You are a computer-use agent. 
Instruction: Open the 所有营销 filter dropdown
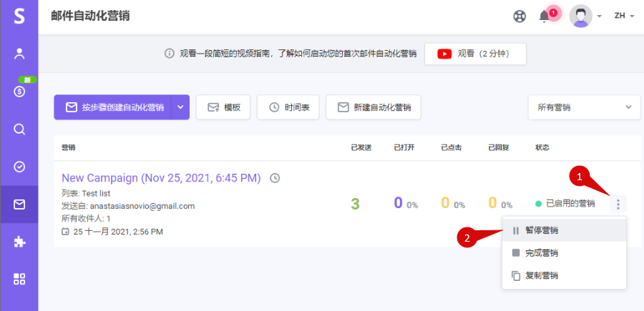584,107
